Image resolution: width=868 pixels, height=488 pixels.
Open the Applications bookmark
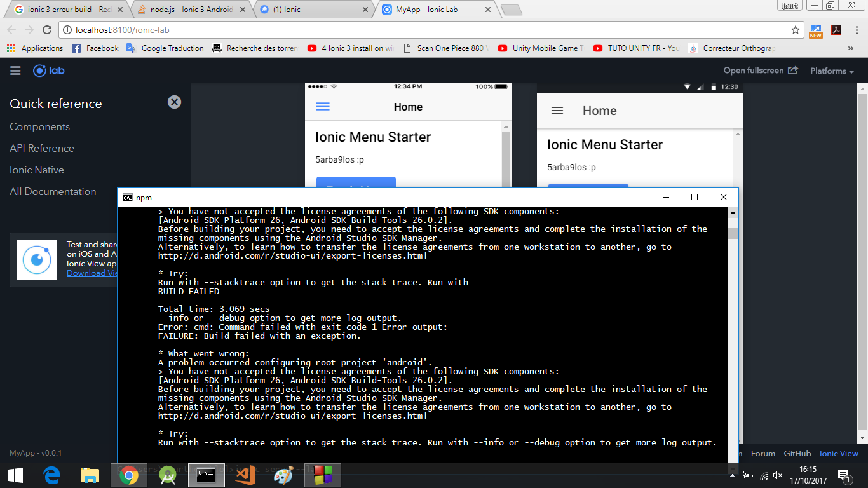coord(35,48)
